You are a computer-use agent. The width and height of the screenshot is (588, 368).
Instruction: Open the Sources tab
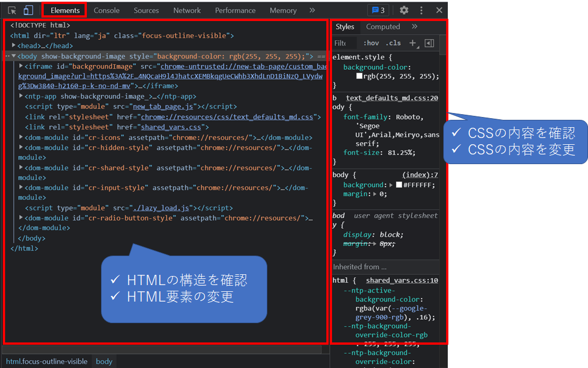point(146,10)
